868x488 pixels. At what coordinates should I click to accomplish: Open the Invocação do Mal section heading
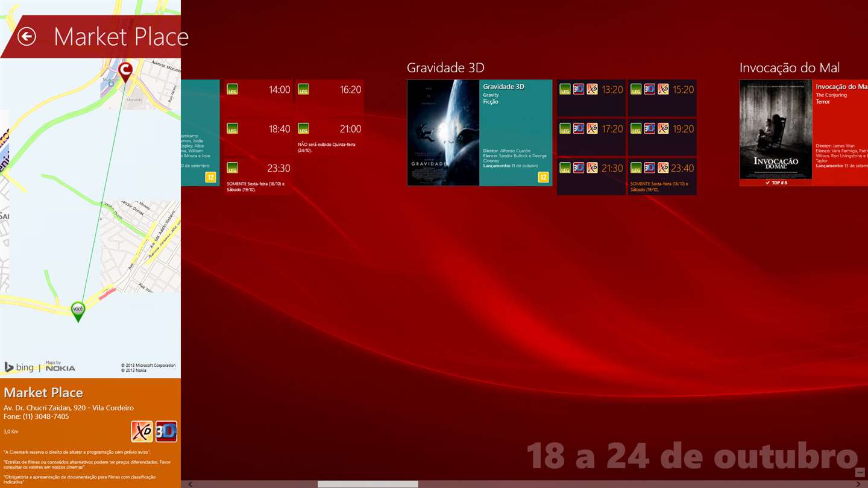(790, 67)
